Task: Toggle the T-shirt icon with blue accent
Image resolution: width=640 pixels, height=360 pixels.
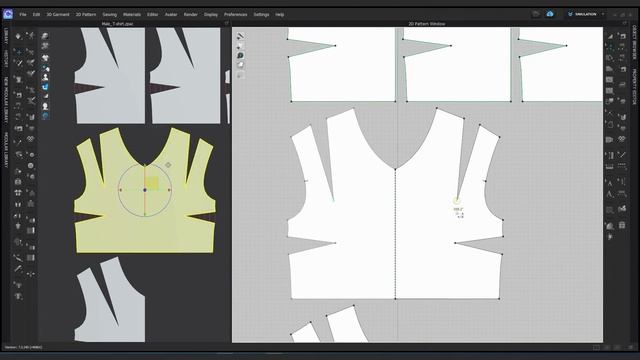Action: (x=45, y=68)
